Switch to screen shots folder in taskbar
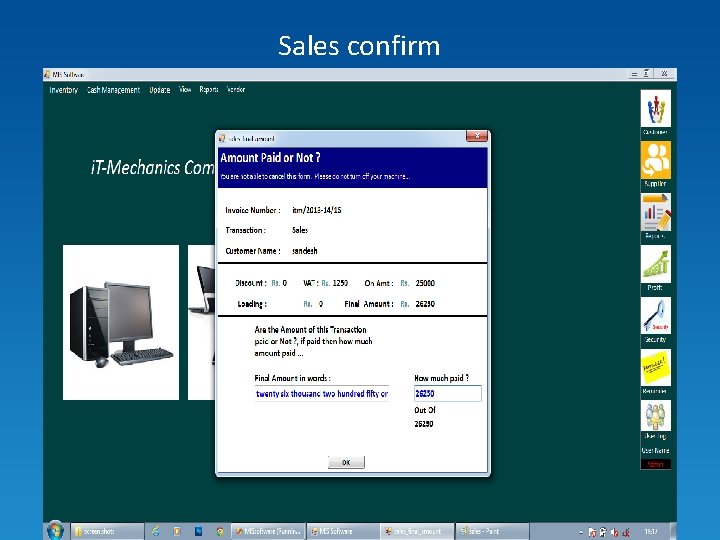The width and height of the screenshot is (720, 540). tap(107, 531)
